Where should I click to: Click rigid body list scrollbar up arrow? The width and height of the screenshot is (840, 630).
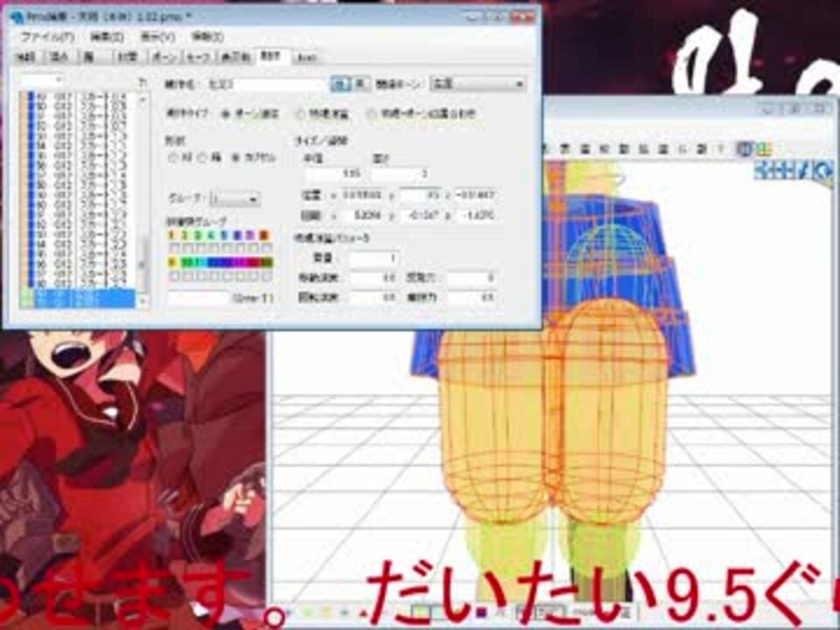point(143,100)
